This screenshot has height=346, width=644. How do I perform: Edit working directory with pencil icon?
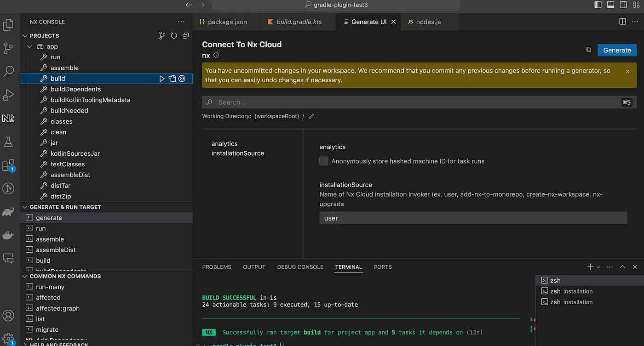(311, 116)
